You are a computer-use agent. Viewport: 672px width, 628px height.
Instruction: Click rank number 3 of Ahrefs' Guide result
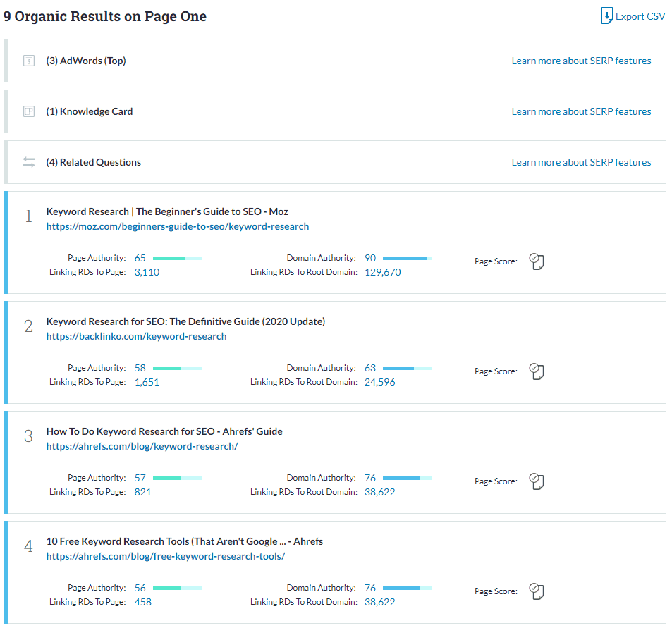coord(28,436)
